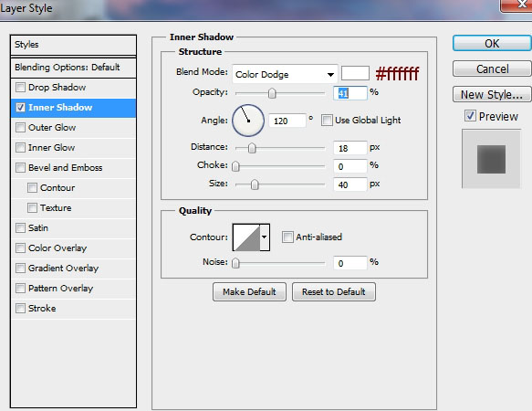This screenshot has width=532, height=411.
Task: Click the Opacity slider handle
Action: [272, 93]
